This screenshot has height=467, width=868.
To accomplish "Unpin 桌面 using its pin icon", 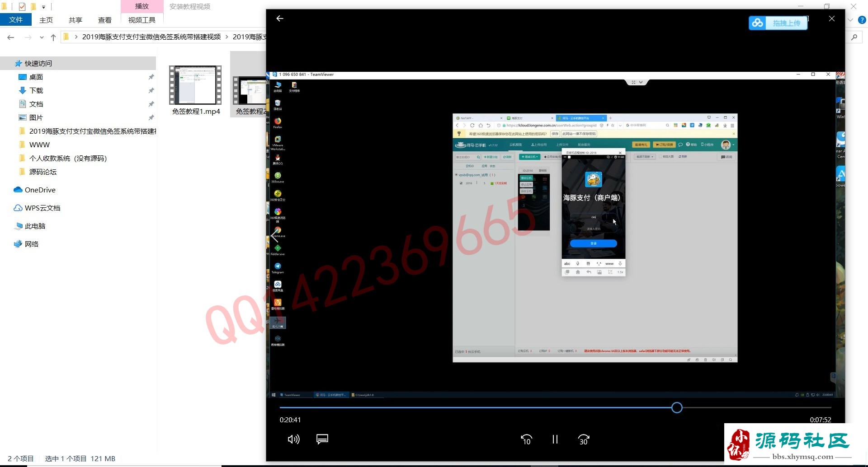I will (151, 77).
